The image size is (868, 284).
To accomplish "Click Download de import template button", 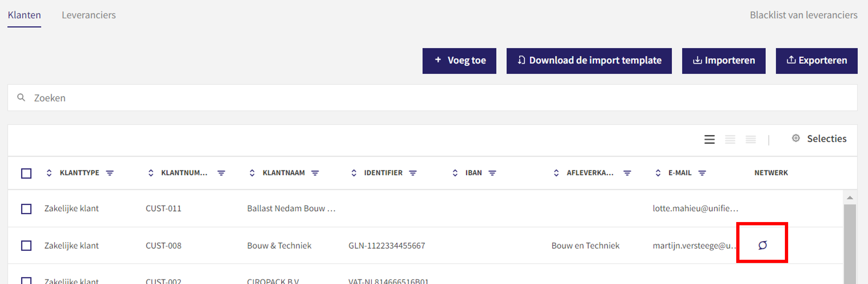I will pyautogui.click(x=589, y=61).
